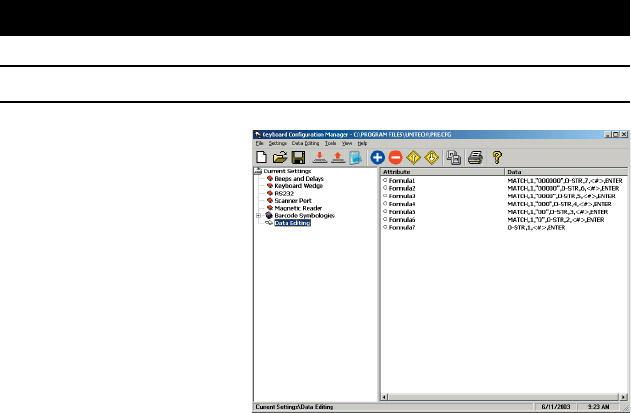Screen dimensions: 631x413
Task: Remove a formula with the red minus icon
Action: (396, 157)
